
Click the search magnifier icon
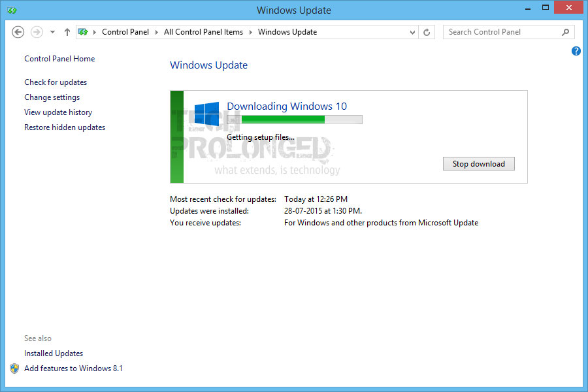click(566, 32)
